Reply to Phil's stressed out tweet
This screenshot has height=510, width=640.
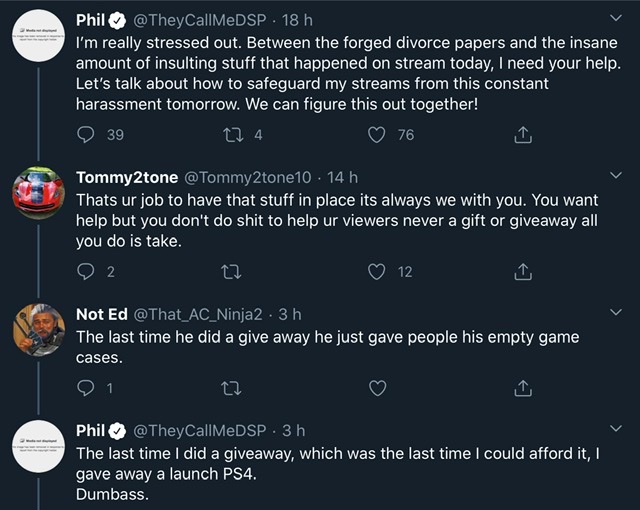86,135
